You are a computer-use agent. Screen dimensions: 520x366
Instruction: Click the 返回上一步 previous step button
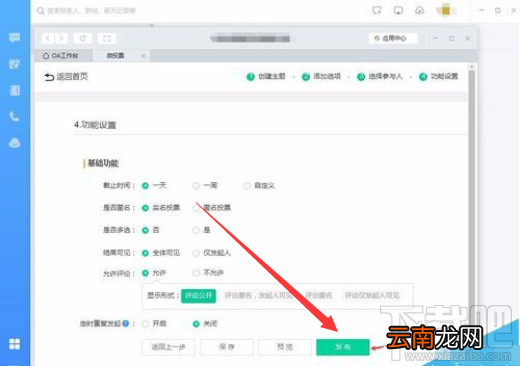168,347
